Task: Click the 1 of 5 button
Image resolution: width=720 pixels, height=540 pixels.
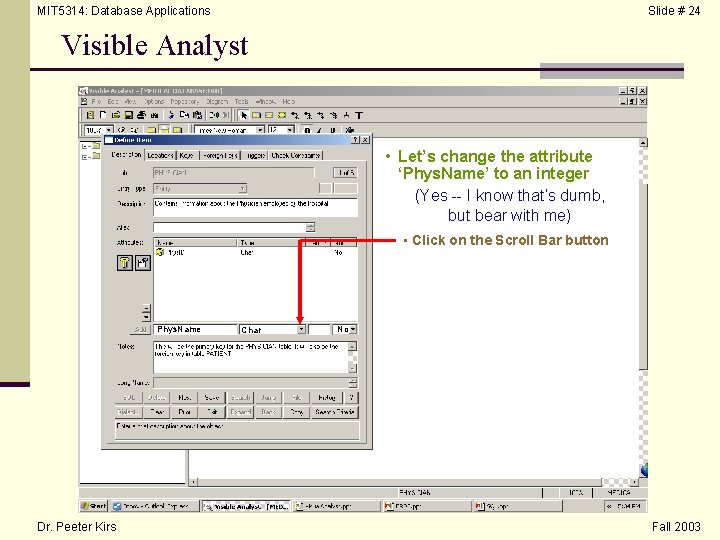Action: click(345, 173)
